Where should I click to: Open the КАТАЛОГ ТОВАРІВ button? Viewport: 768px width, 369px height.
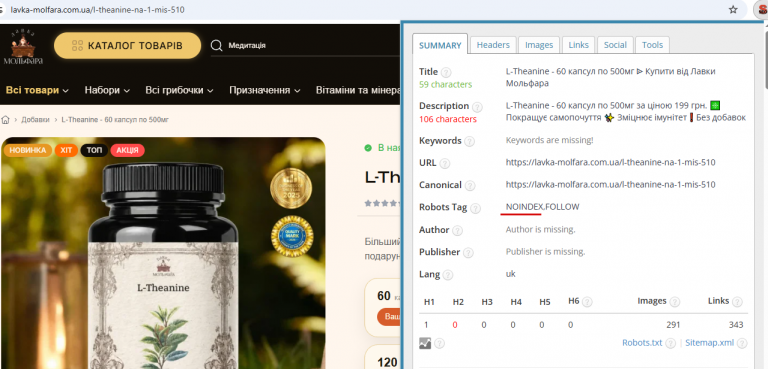pos(127,46)
